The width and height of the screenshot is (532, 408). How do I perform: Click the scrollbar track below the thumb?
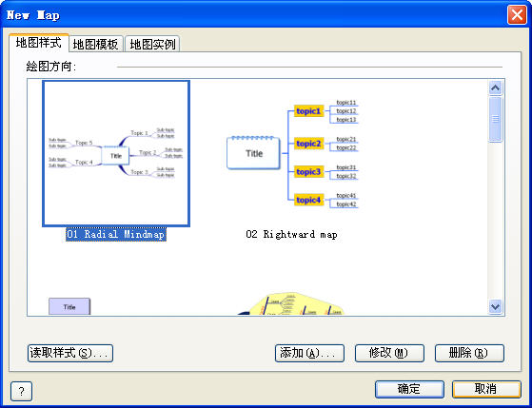point(495,221)
